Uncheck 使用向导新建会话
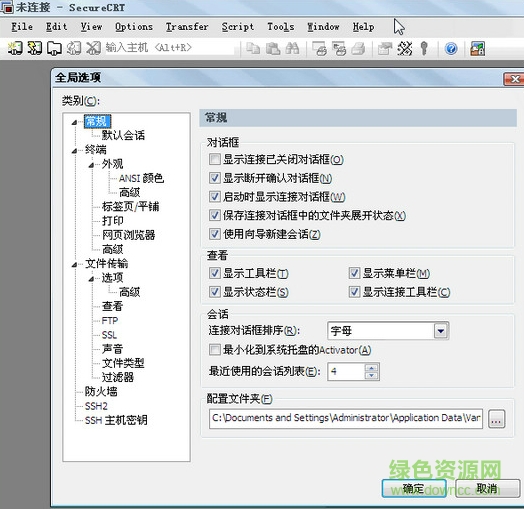The width and height of the screenshot is (524, 509). tap(215, 234)
